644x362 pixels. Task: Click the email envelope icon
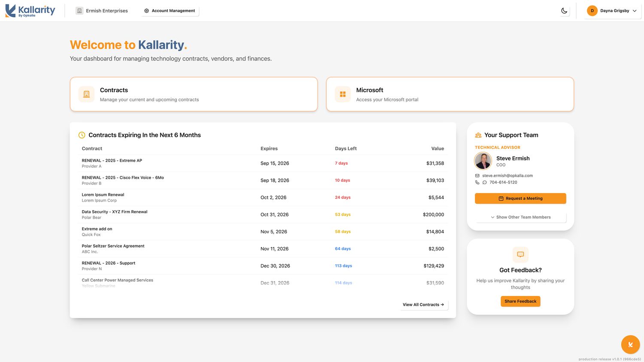(477, 175)
